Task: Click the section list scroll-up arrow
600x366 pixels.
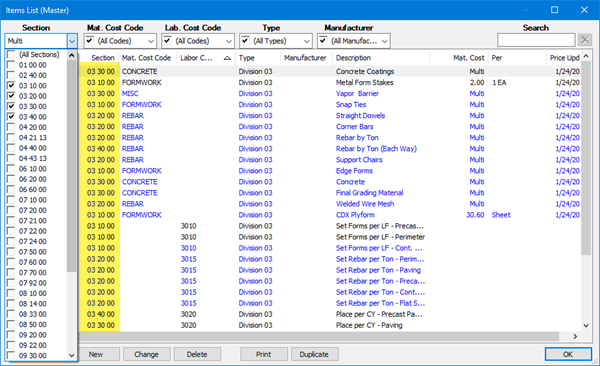Action: coord(72,55)
